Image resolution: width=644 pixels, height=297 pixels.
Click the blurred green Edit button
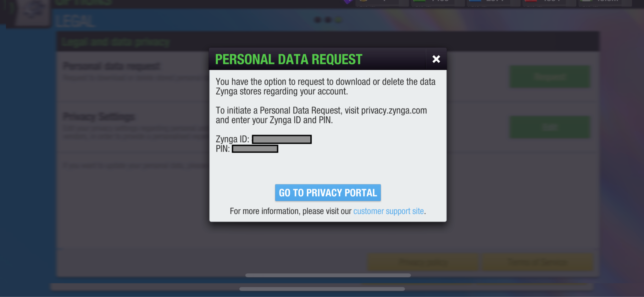[x=550, y=127]
